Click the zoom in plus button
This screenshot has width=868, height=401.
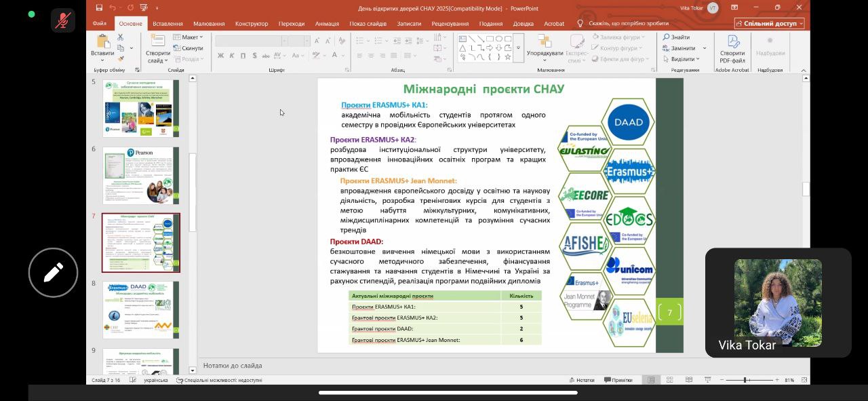coord(777,380)
